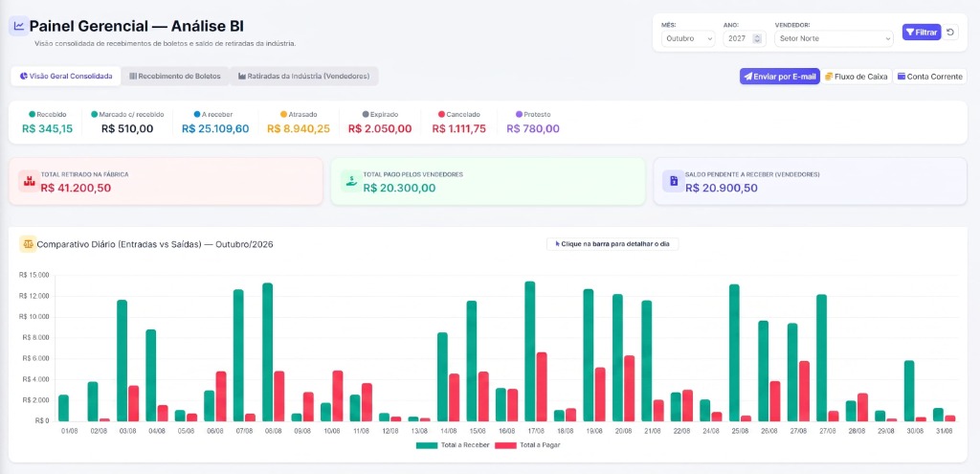Screen dimensions: 980x474
Task: Open Fluxo de Caixa
Action: click(857, 77)
